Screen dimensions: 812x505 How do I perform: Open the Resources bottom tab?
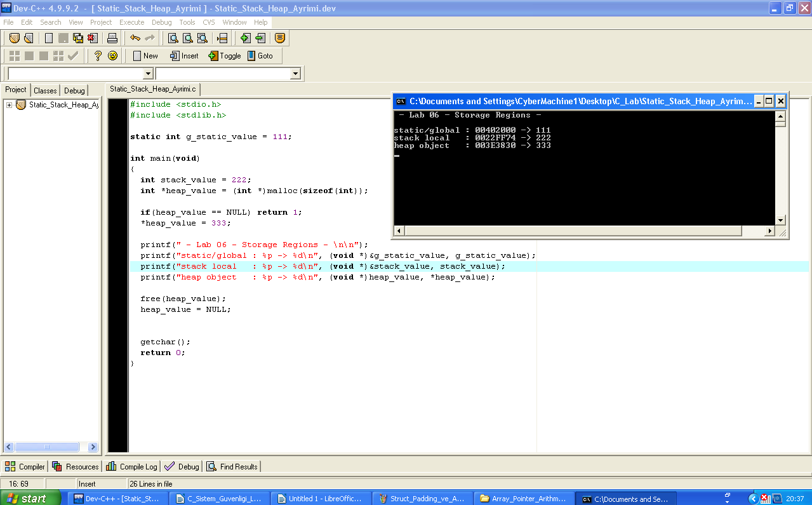(x=76, y=466)
